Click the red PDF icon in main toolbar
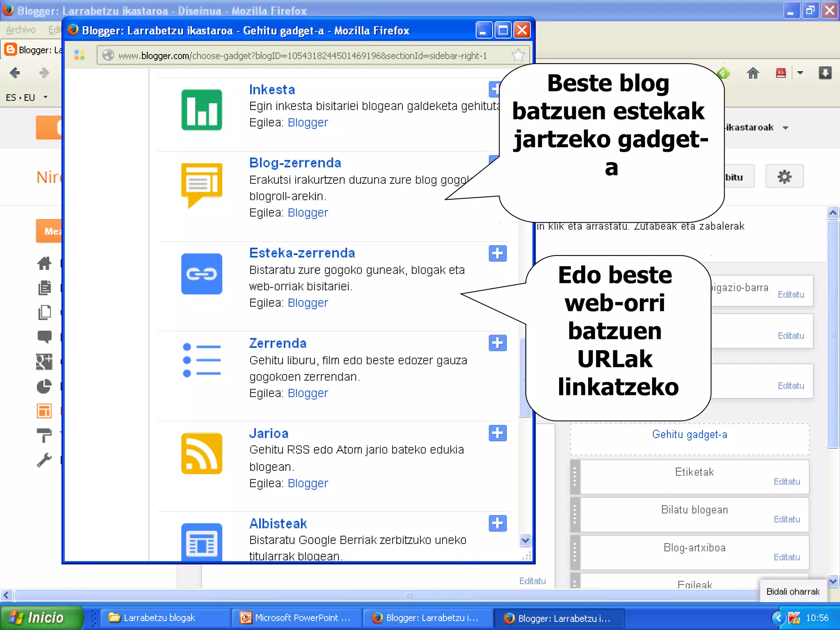This screenshot has height=630, width=840. (x=781, y=73)
